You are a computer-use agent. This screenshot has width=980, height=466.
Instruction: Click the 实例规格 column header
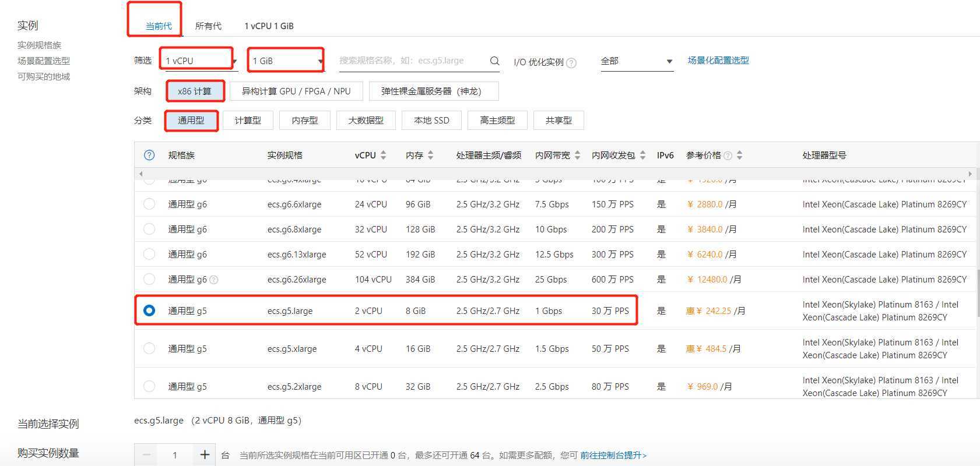(x=285, y=156)
